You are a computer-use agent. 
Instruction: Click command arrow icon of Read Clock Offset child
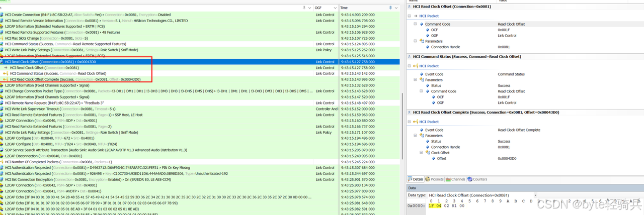(6, 67)
